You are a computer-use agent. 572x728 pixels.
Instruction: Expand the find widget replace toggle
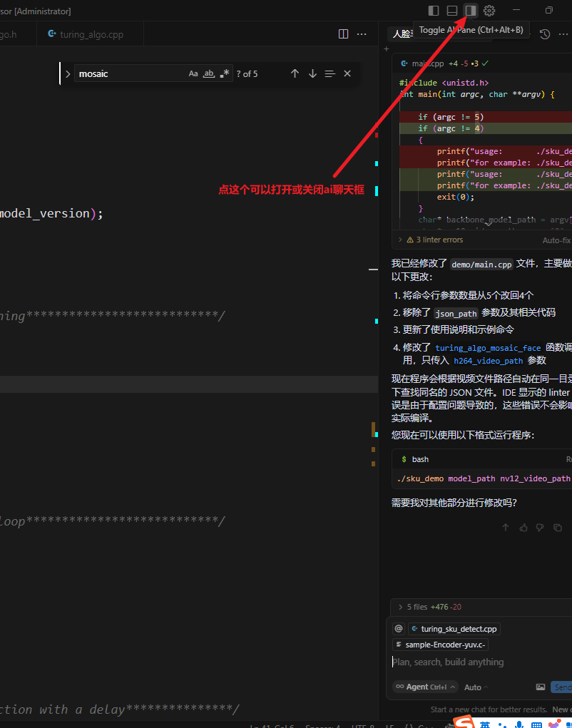coord(68,74)
